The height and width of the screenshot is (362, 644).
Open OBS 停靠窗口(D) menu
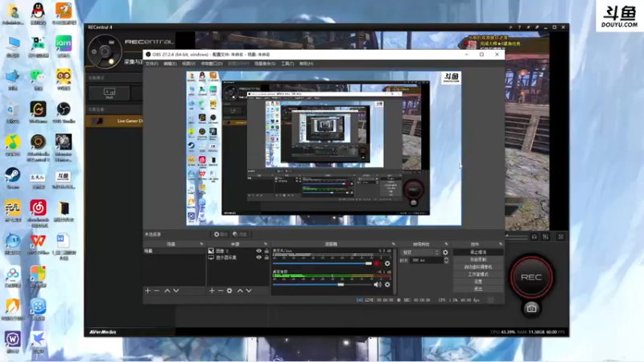[x=212, y=64]
